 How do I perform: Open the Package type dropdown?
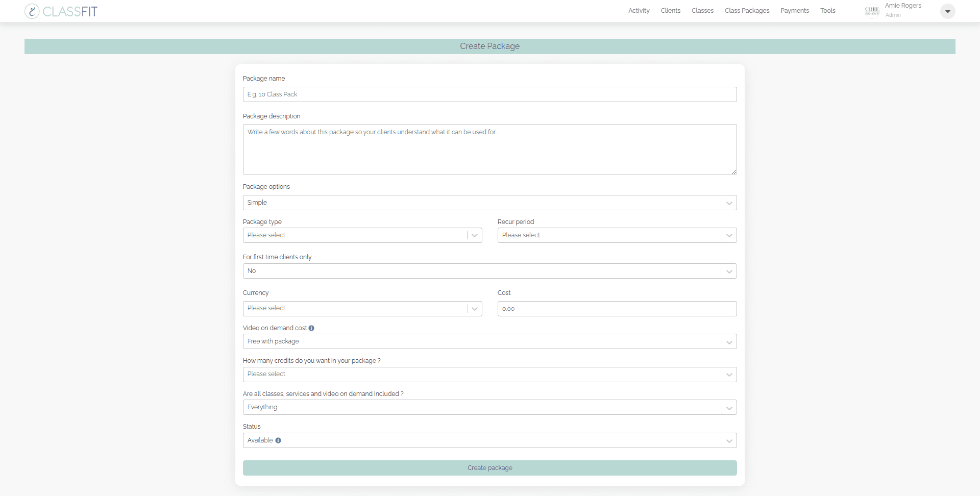(x=362, y=235)
